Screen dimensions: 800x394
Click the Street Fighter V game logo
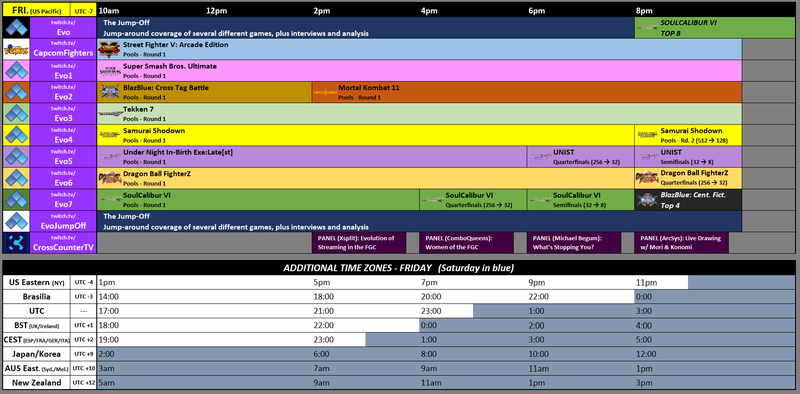click(109, 50)
